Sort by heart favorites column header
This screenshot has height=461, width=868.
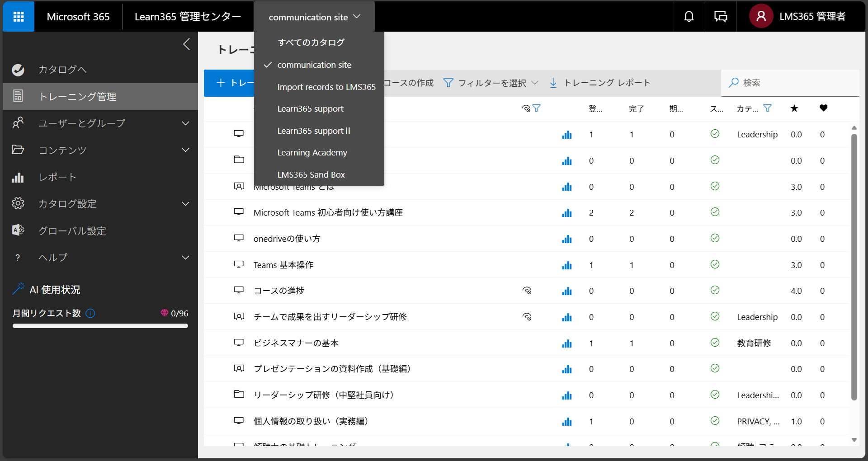tap(823, 108)
